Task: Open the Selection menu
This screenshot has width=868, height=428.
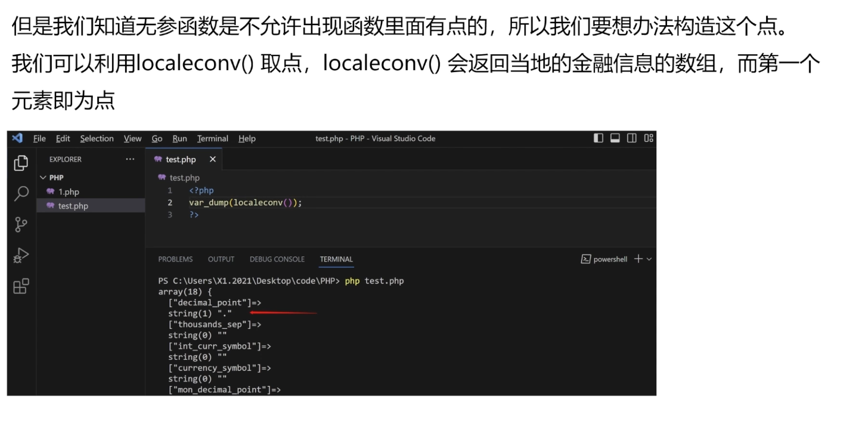Action: click(x=97, y=138)
